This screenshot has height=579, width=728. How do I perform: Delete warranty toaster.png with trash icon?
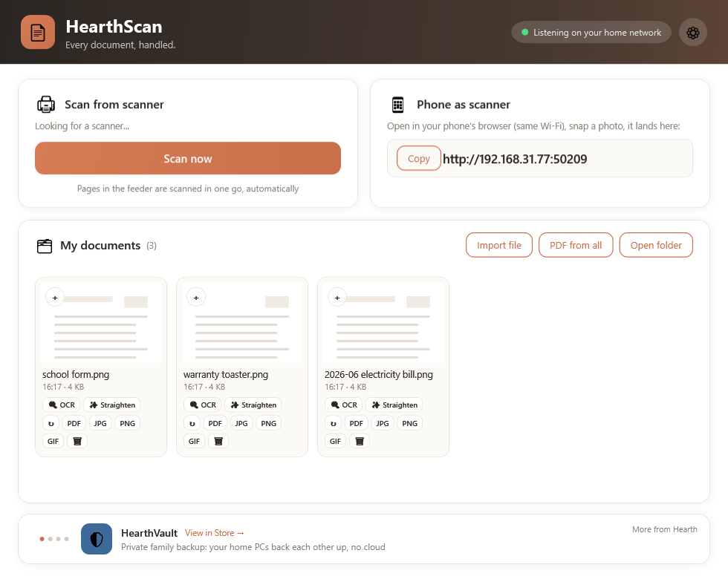click(x=218, y=441)
